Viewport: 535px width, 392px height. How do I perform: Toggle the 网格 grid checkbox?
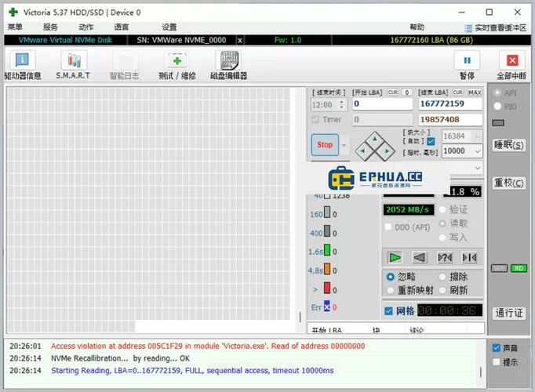tap(389, 311)
